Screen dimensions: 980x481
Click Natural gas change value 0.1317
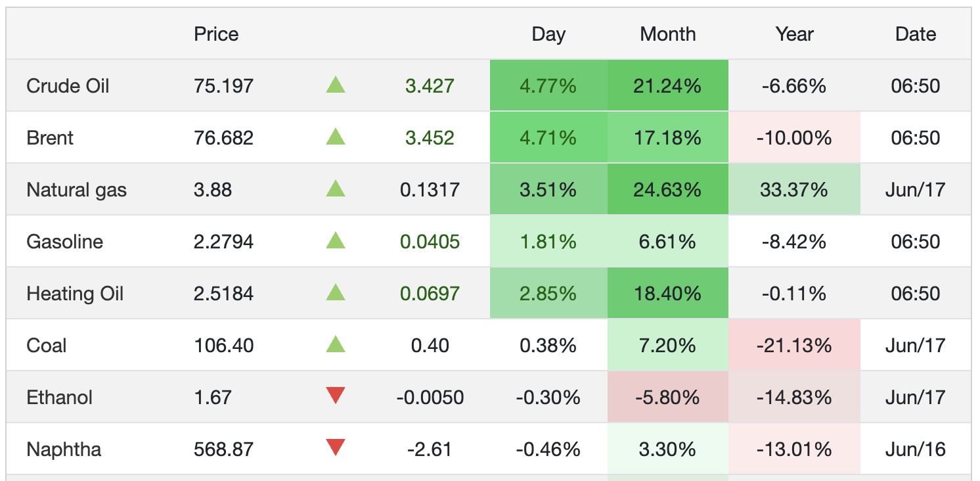point(430,190)
